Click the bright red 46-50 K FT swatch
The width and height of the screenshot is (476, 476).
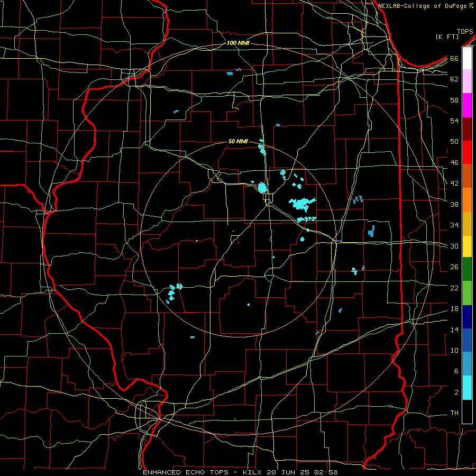467,152
